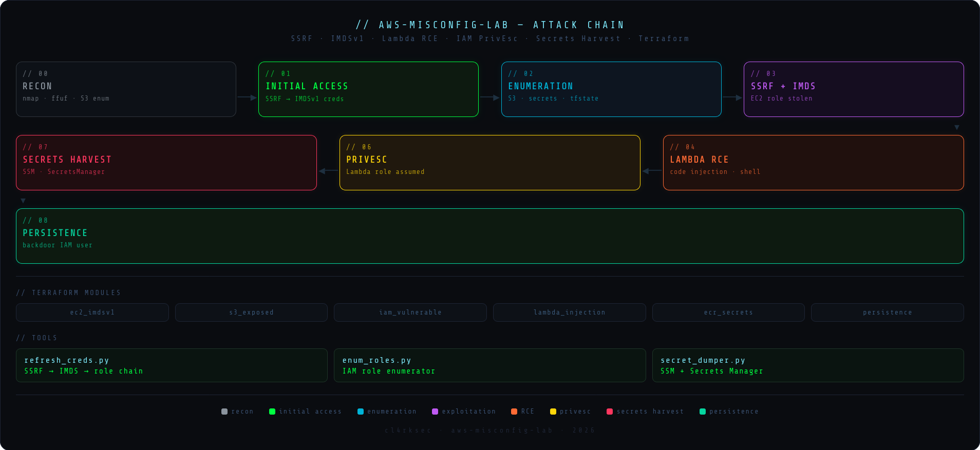
Task: Click the "exploitation" legend label
Action: click(x=469, y=412)
